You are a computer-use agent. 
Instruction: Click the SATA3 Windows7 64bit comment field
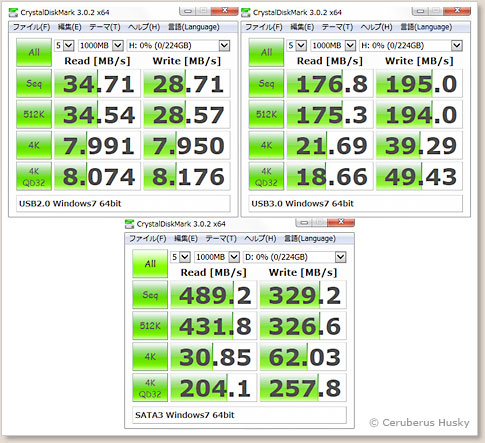[239, 415]
